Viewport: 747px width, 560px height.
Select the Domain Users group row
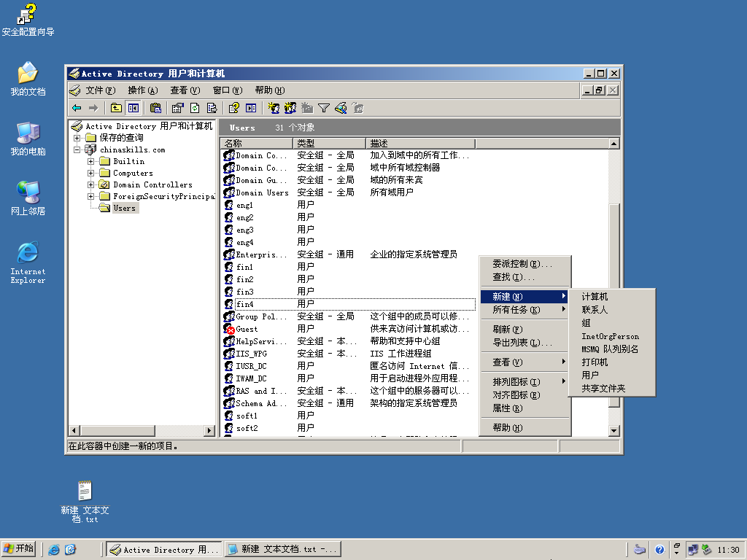tap(349, 192)
